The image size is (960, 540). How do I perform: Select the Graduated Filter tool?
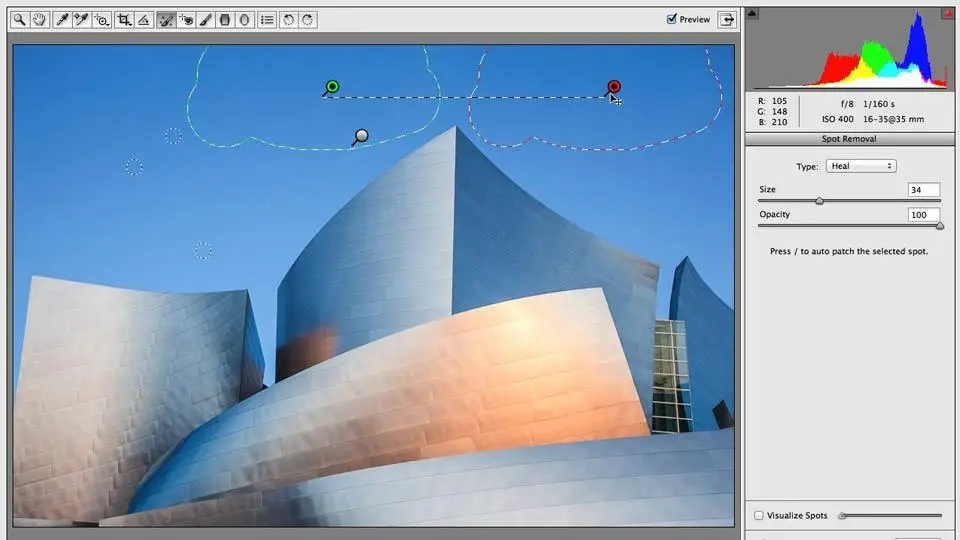[x=225, y=20]
